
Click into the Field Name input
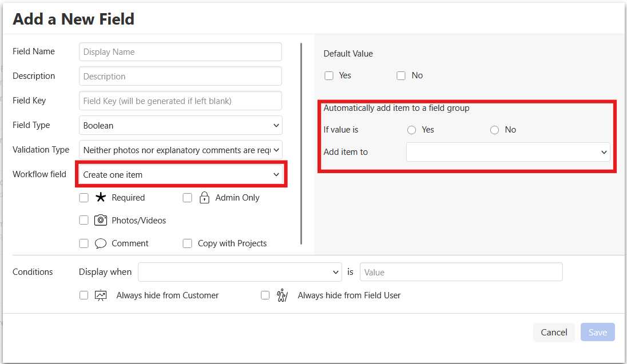[181, 51]
